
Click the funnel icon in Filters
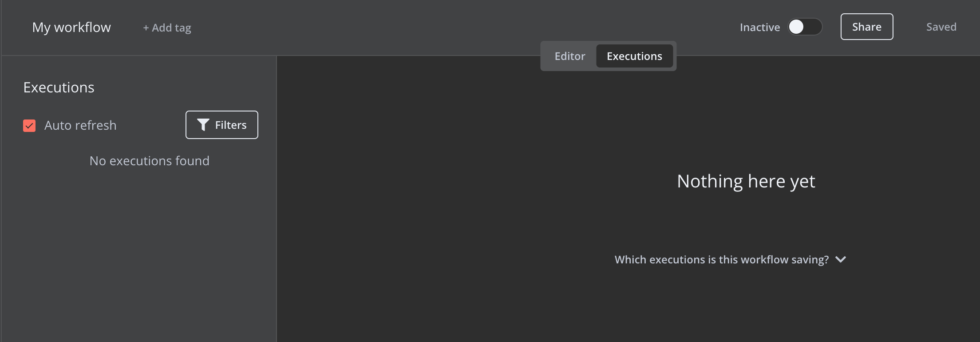(x=203, y=125)
